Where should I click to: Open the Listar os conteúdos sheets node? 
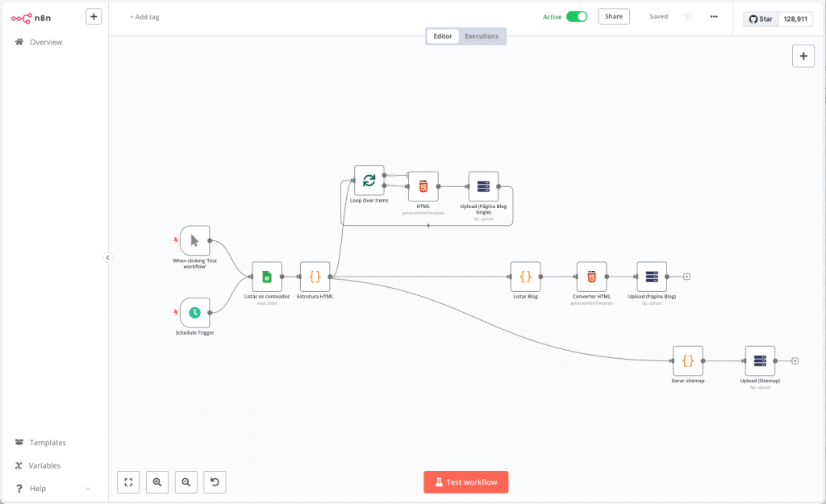click(267, 277)
